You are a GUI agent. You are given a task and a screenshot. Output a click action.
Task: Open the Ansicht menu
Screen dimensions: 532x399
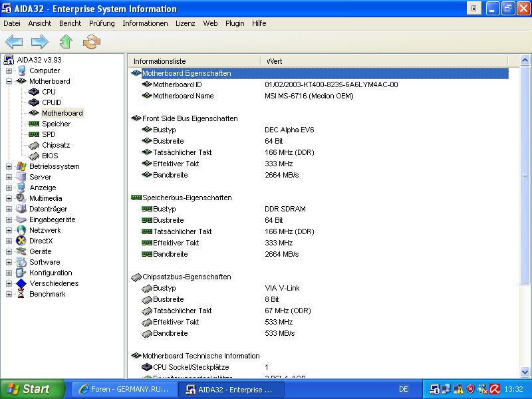click(x=40, y=23)
